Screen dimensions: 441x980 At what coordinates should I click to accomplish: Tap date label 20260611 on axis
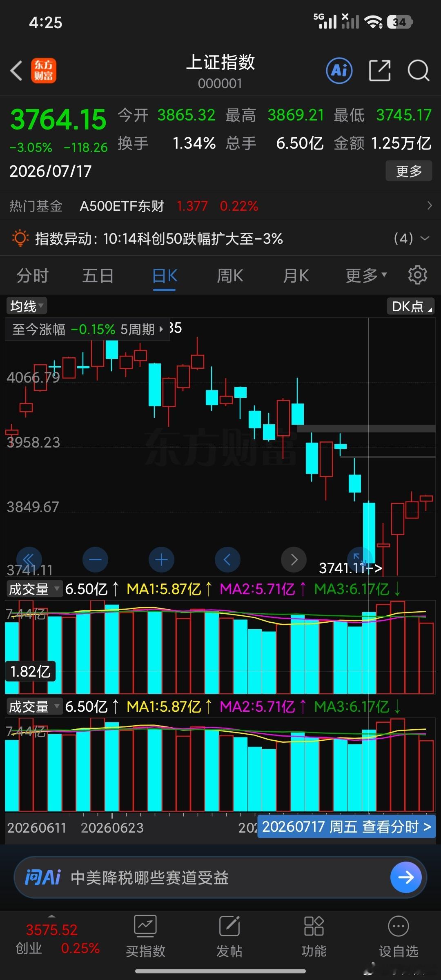tap(36, 828)
